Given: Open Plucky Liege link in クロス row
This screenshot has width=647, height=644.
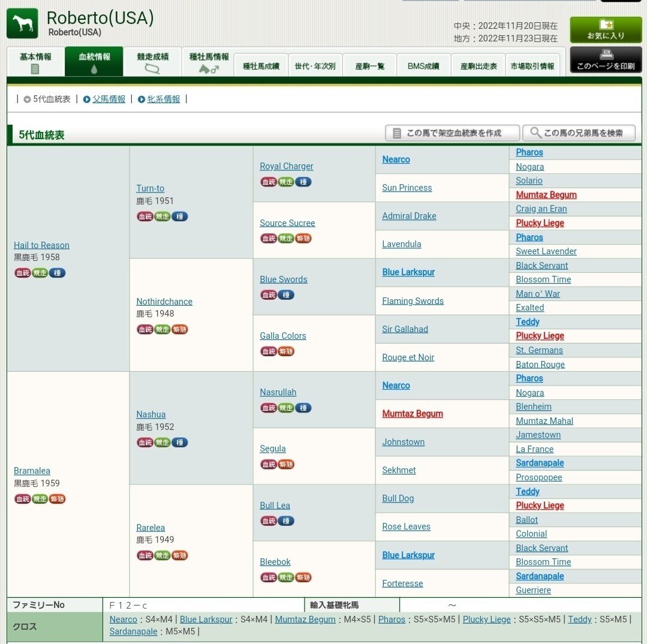Looking at the screenshot, I should (x=486, y=619).
